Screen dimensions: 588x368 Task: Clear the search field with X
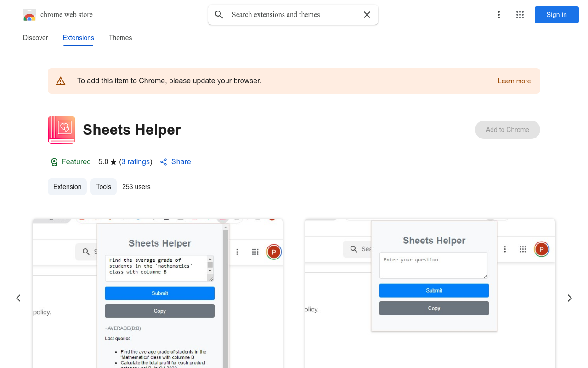tap(367, 15)
